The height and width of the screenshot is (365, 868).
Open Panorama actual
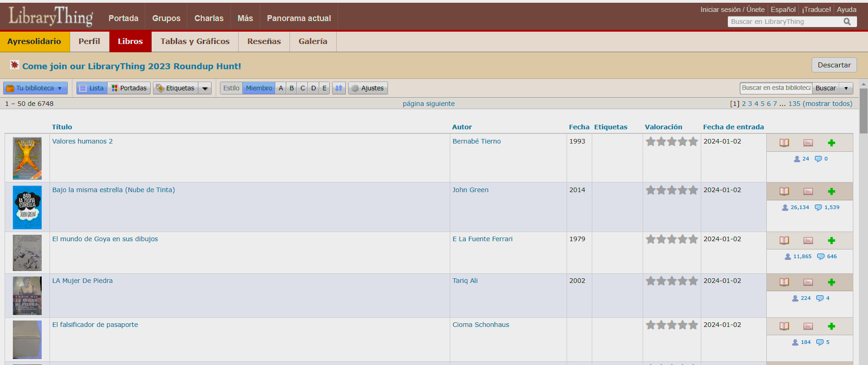pos(299,18)
